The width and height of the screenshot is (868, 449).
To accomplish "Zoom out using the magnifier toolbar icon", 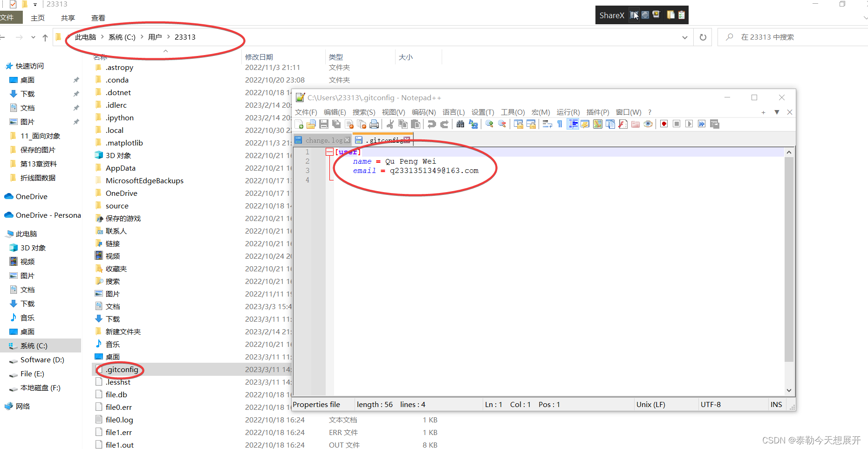I will (502, 124).
